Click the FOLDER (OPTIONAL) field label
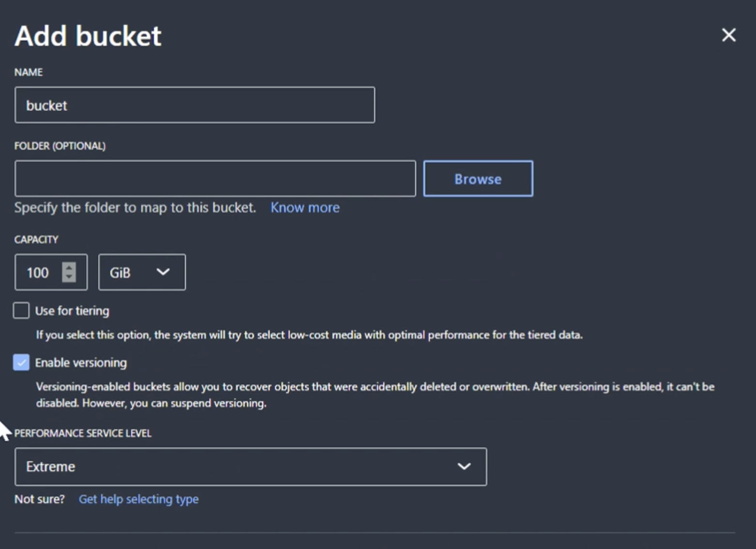The height and width of the screenshot is (549, 756). point(60,146)
